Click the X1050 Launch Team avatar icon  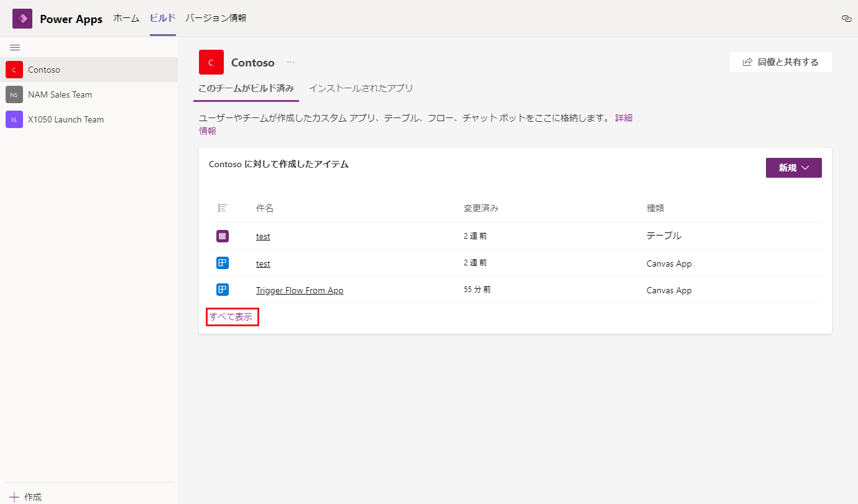(x=14, y=119)
